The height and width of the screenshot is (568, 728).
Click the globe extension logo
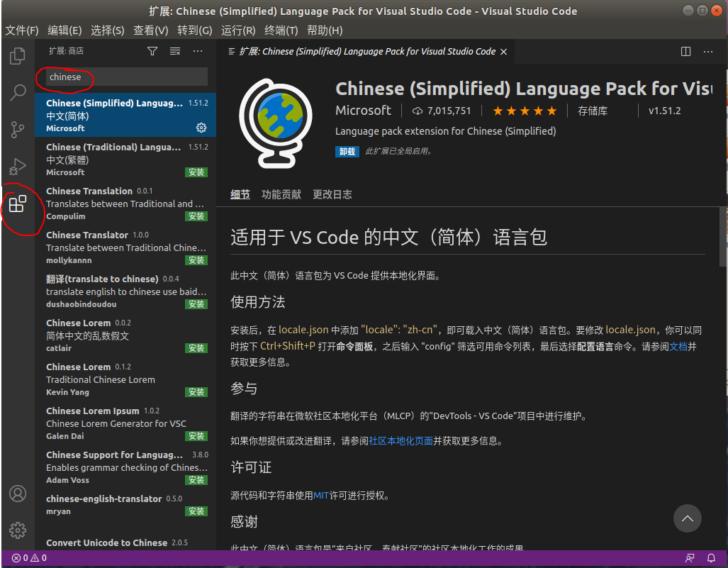(276, 123)
